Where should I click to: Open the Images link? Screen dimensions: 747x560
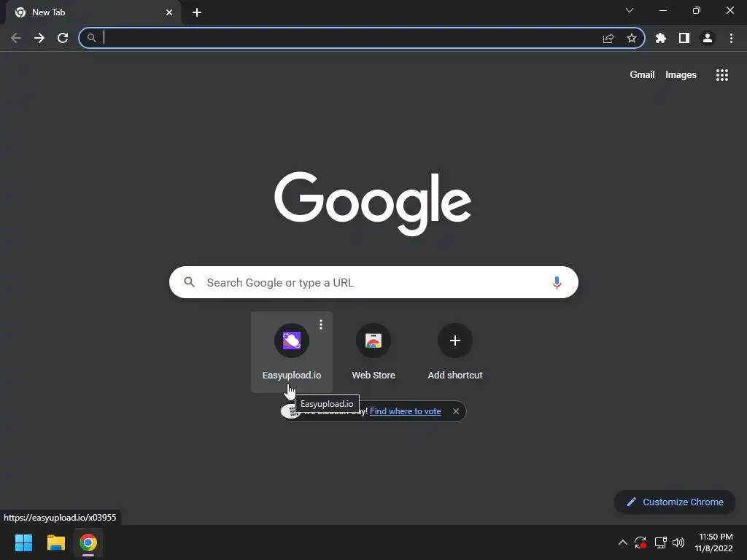[x=681, y=75]
